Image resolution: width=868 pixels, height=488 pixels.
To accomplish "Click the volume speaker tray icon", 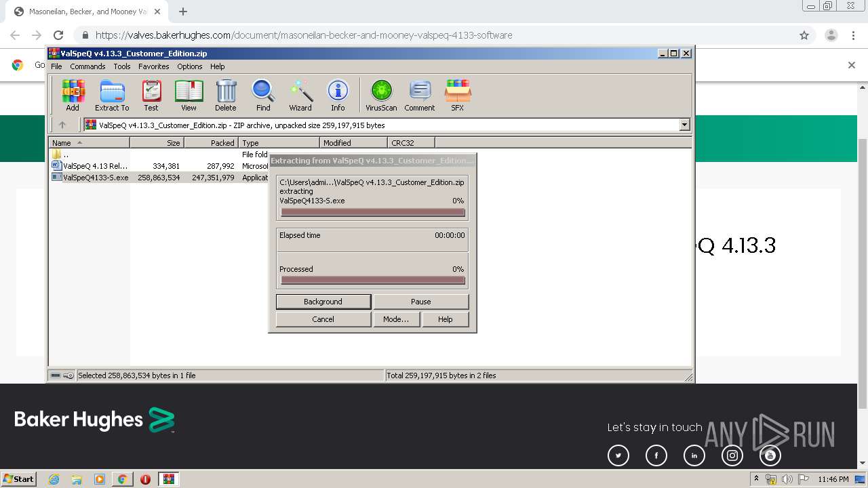I will pyautogui.click(x=787, y=479).
